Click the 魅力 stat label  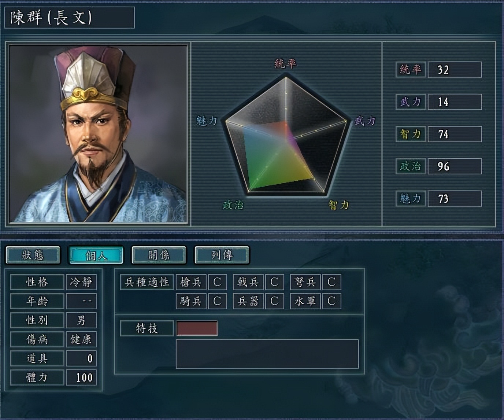pyautogui.click(x=411, y=199)
